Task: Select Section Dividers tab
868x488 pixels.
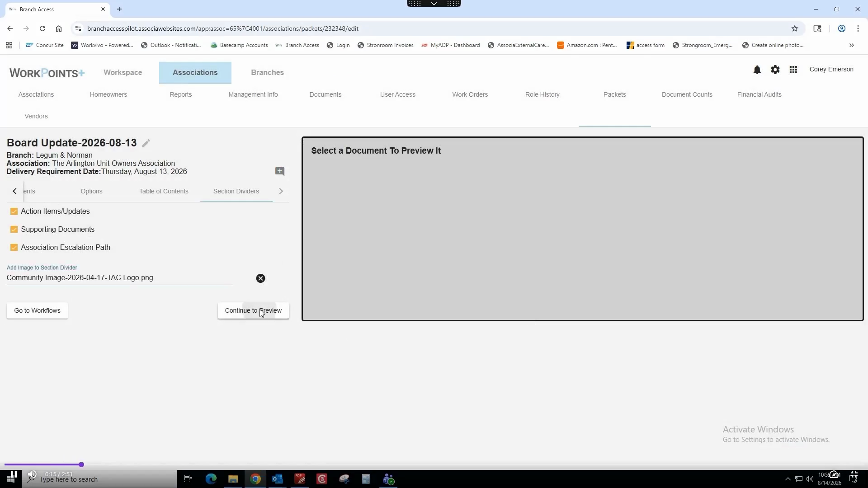Action: pyautogui.click(x=236, y=191)
